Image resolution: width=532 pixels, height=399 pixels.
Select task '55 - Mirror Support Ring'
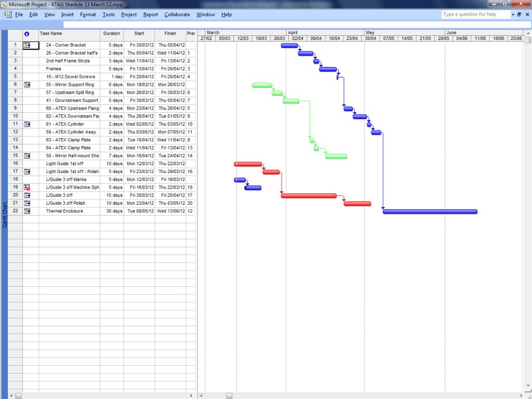tap(69, 85)
